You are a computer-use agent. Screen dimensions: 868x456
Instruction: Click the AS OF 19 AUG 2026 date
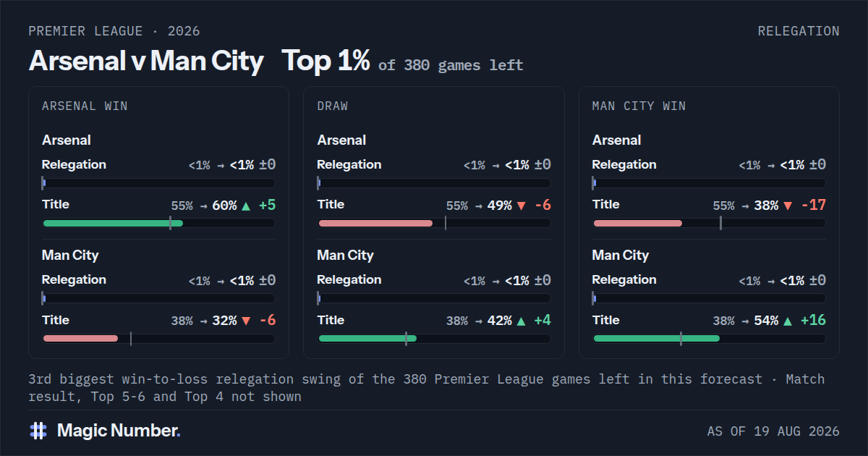(773, 431)
